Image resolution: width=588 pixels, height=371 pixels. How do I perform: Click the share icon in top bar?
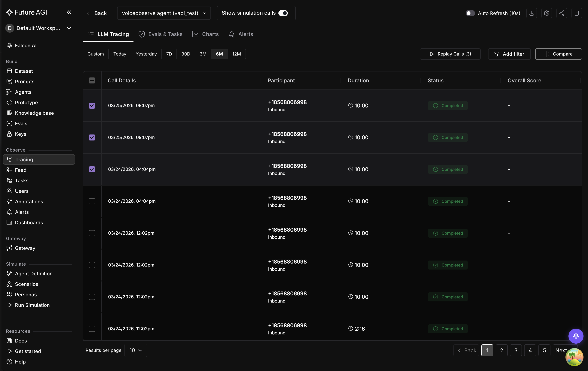562,13
